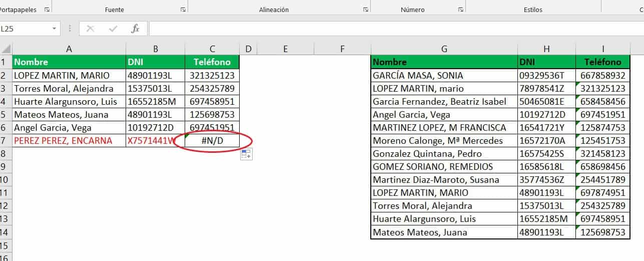Click the DNI header in column B
644x261 pixels.
tap(156, 62)
